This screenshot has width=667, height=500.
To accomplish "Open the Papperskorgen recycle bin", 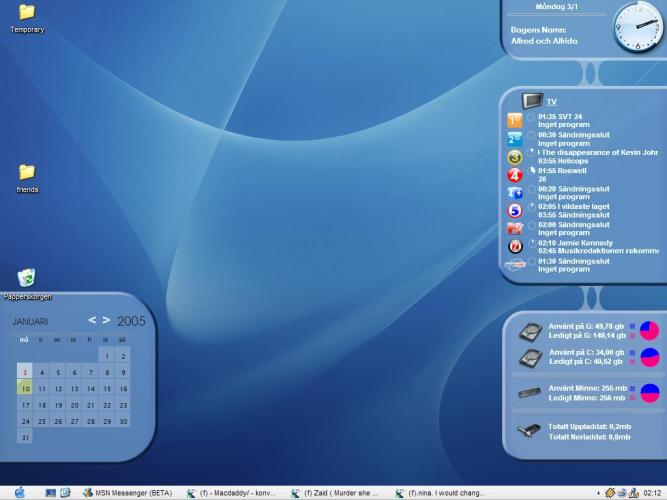I will 27,277.
